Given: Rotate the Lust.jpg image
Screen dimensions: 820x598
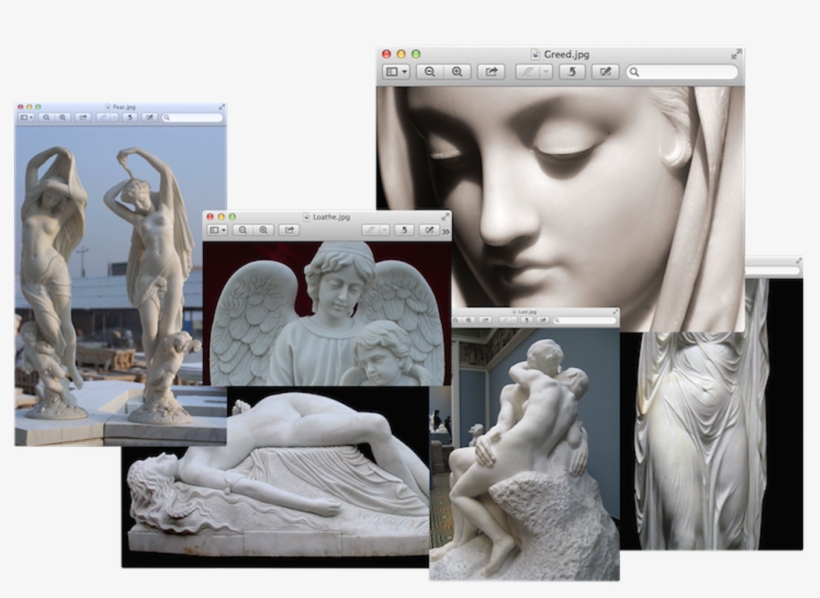Looking at the screenshot, I should [x=527, y=320].
